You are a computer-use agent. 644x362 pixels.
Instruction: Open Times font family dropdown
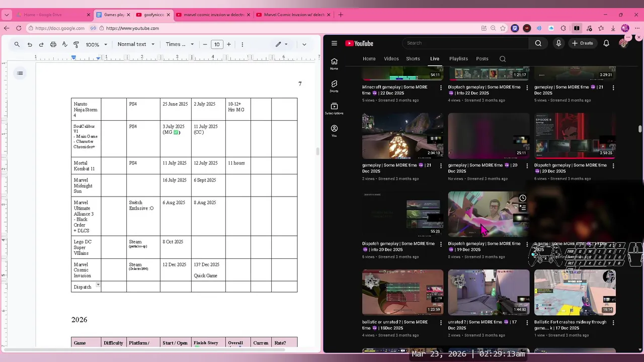click(180, 44)
